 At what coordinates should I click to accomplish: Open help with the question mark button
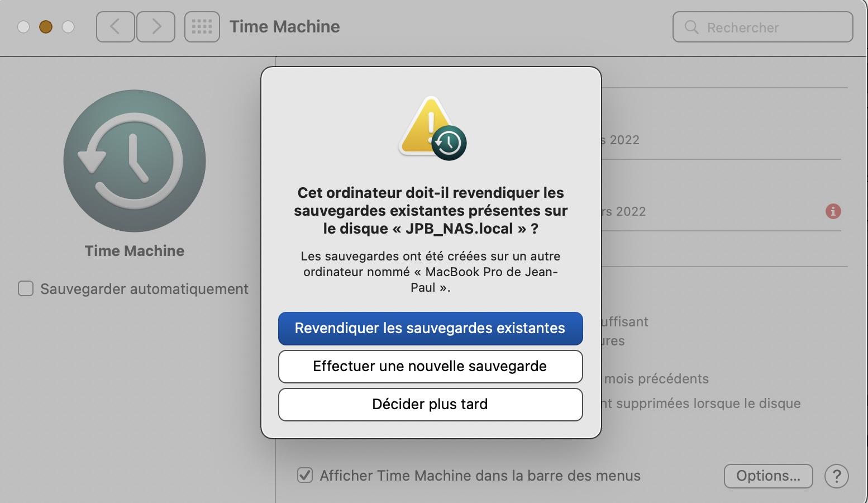836,476
